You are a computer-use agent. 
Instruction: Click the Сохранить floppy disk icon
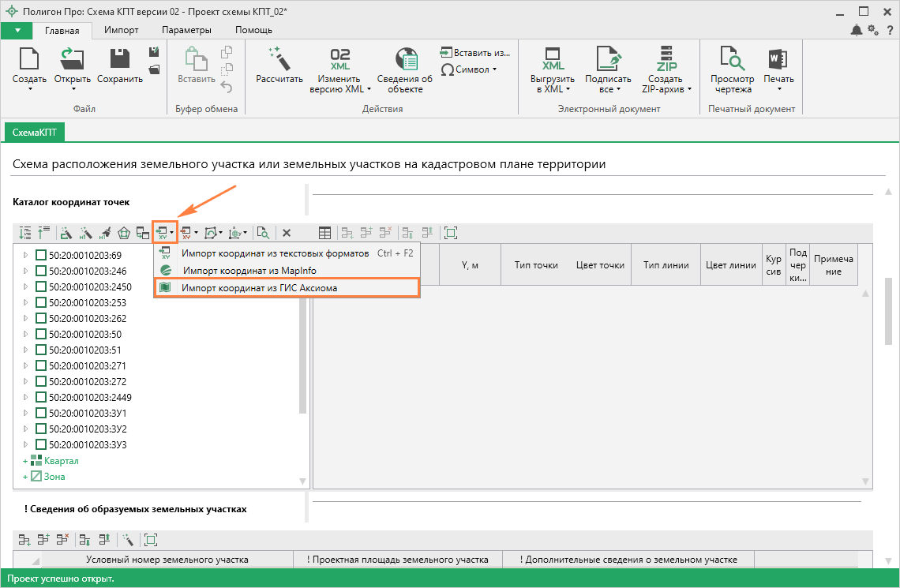(x=120, y=59)
